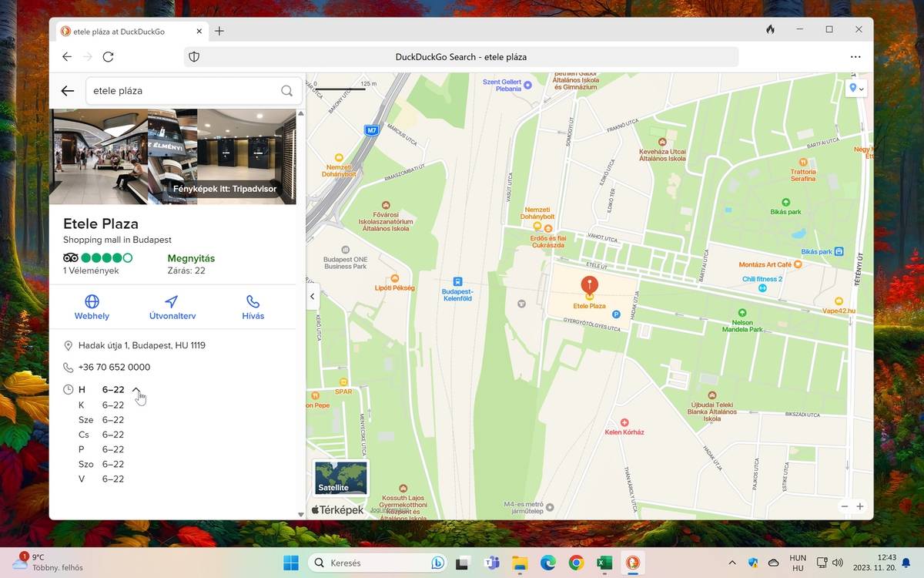Select the etele pláza at DuckDuckGo tab
Screen dimensions: 924x578
[132, 32]
